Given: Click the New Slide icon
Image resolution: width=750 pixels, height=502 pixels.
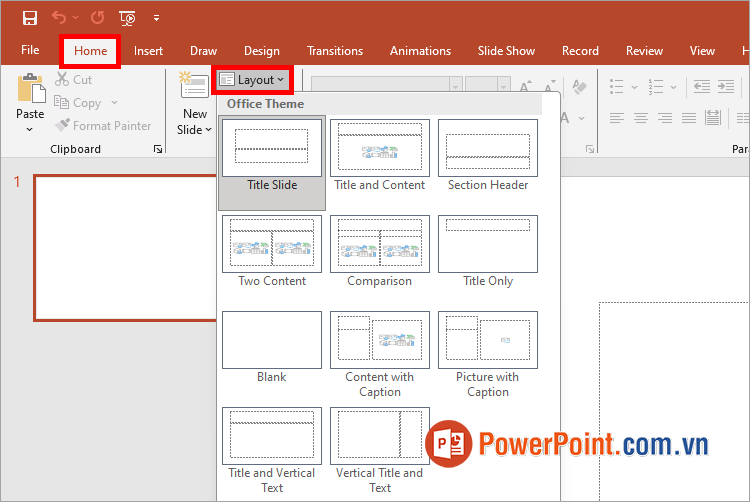Looking at the screenshot, I should 193,86.
